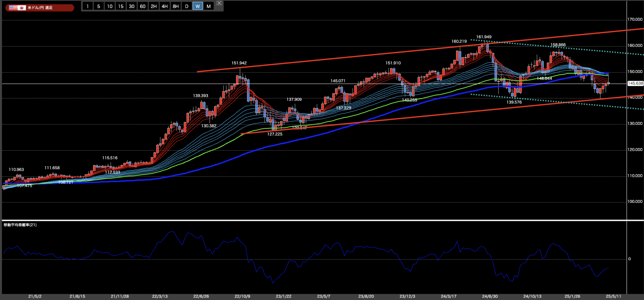644x300 pixels.
Task: Switch chart to 8H timeframe
Action: pyautogui.click(x=176, y=6)
